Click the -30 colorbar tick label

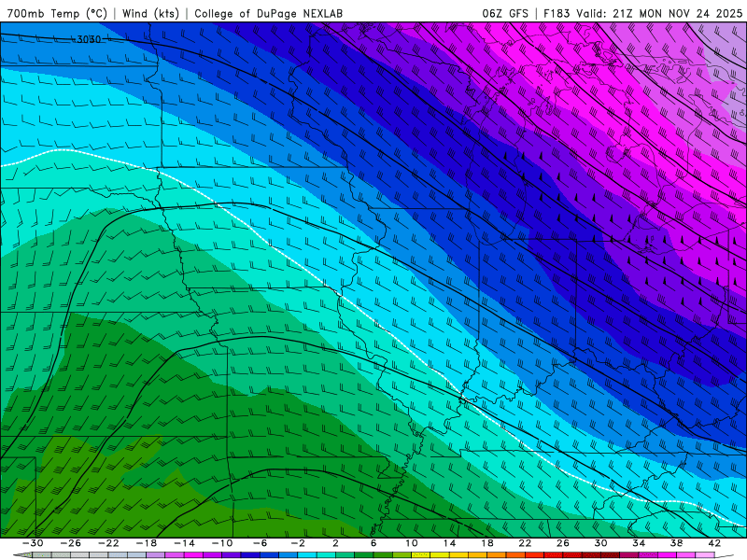pyautogui.click(x=33, y=543)
